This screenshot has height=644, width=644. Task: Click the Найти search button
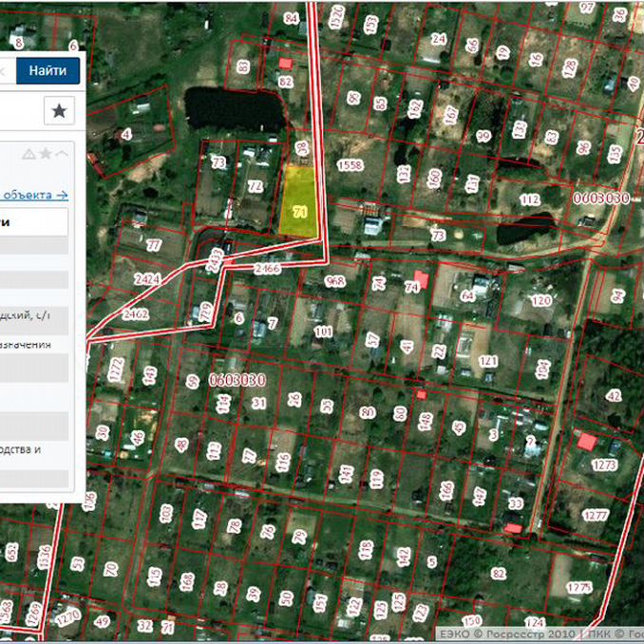coord(47,70)
